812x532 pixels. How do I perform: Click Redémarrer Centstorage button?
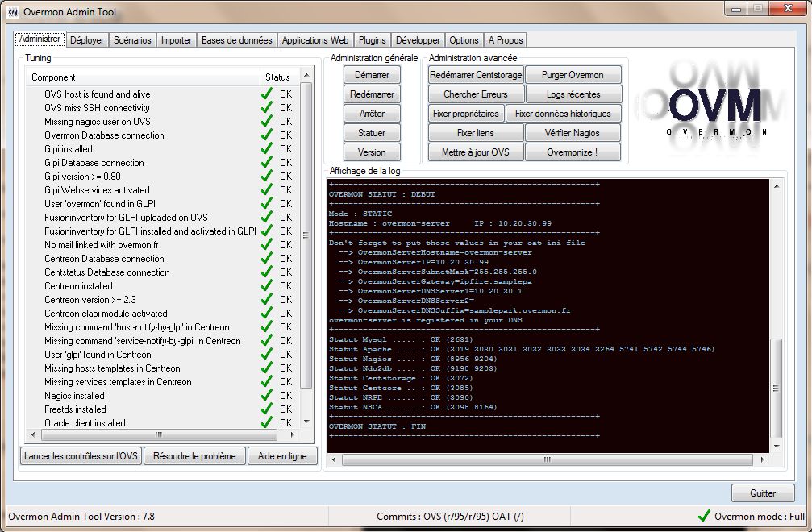[476, 75]
